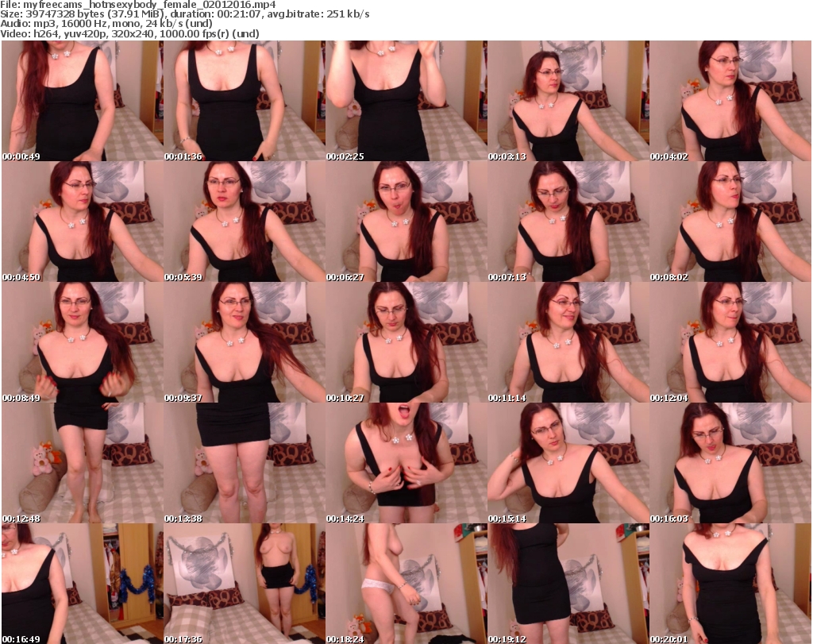This screenshot has height=644, width=813.
Task: Select the thumbnail stamped 00:00:49
Action: (x=83, y=101)
